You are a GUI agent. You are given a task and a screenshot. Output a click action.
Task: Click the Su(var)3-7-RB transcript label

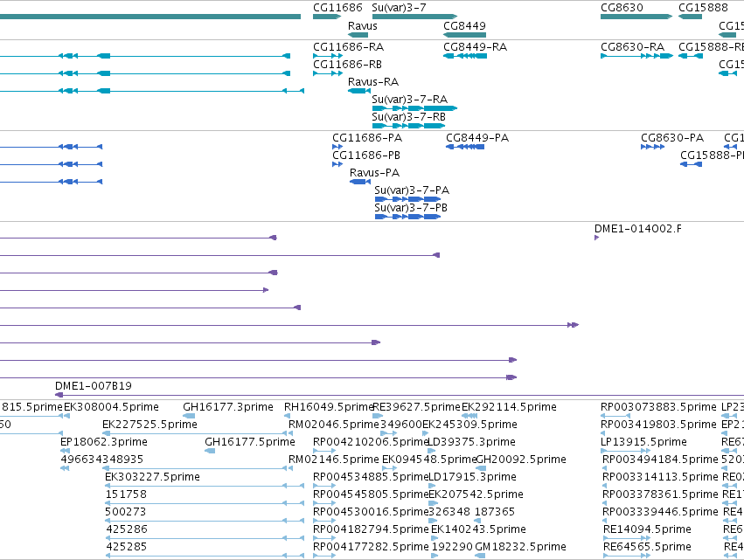coord(408,117)
